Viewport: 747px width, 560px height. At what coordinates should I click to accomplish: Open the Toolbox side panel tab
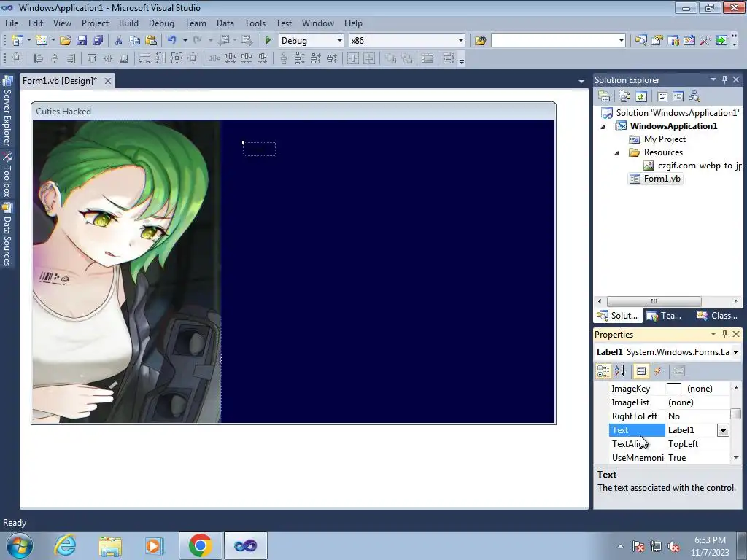(x=7, y=174)
